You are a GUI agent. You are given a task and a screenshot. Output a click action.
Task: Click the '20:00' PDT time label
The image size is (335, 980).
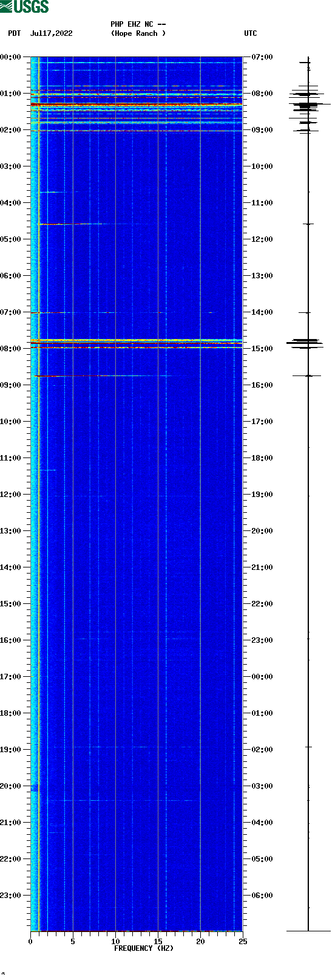point(11,786)
